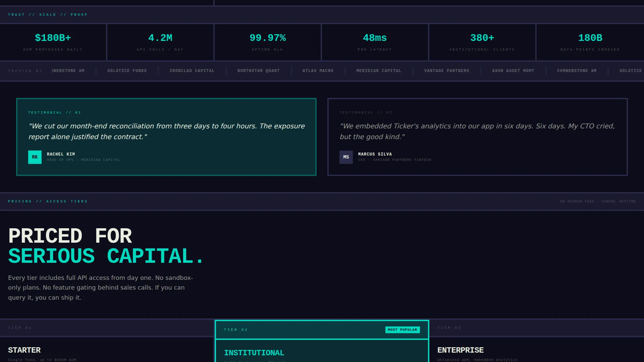Click the pricing description paragraph
The image size is (644, 362).
pyautogui.click(x=101, y=288)
